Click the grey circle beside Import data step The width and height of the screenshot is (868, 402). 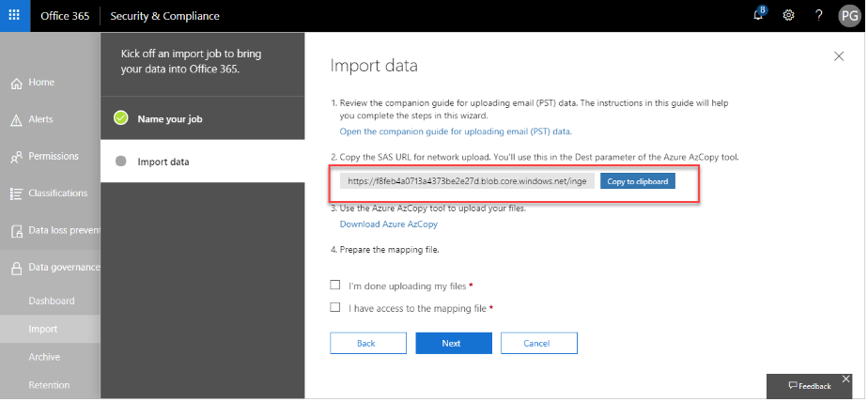(120, 162)
